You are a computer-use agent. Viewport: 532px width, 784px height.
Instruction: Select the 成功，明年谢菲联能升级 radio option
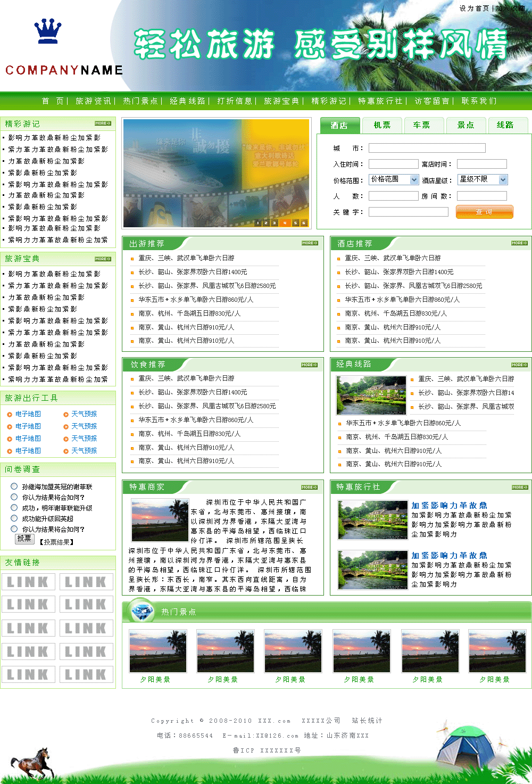(x=14, y=507)
